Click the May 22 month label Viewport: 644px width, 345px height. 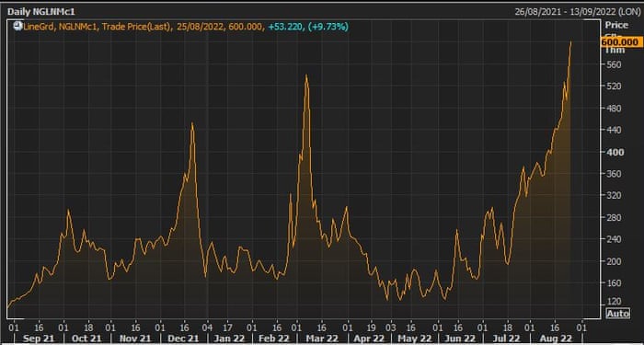[415, 339]
